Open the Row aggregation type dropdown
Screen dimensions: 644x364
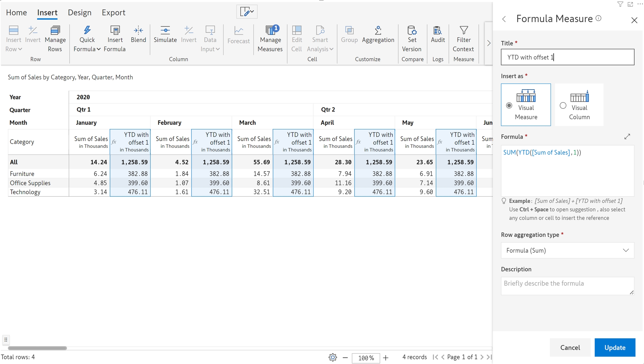click(x=567, y=250)
